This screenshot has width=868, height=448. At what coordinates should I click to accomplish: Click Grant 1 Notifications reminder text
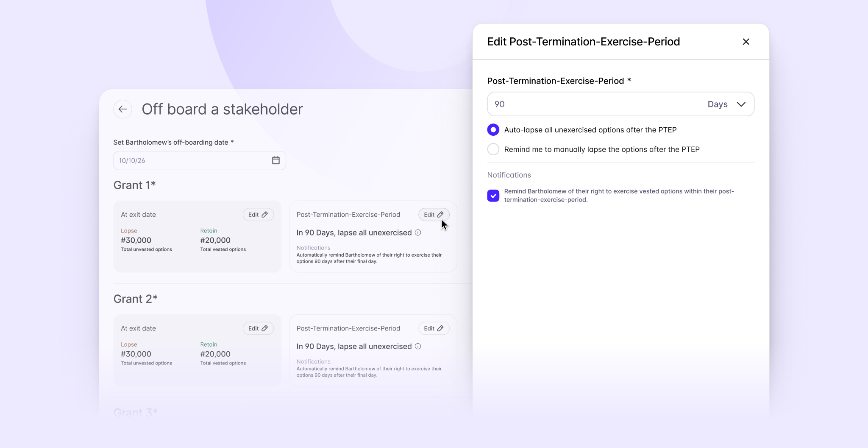(x=369, y=258)
